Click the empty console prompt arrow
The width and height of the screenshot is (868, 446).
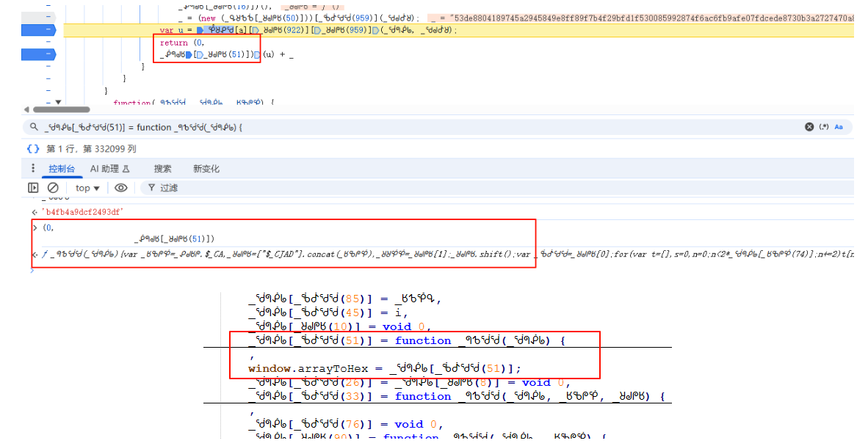(33, 270)
